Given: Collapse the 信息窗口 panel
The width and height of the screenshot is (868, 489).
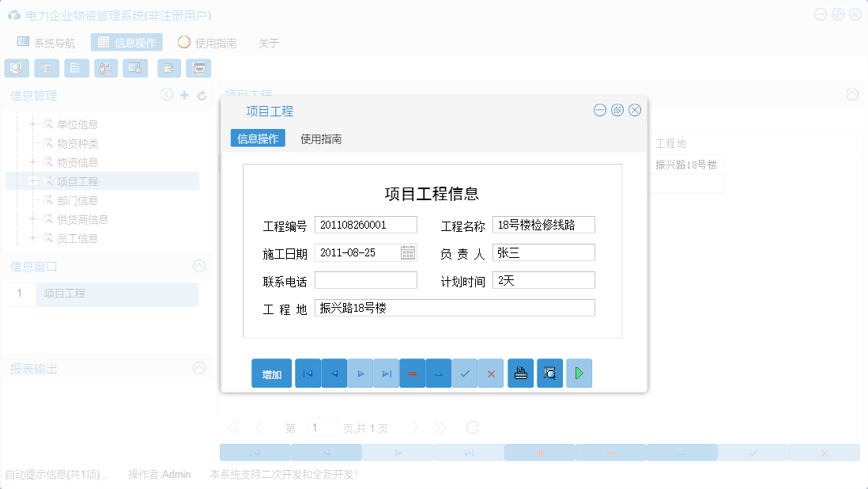Looking at the screenshot, I should coord(199,267).
